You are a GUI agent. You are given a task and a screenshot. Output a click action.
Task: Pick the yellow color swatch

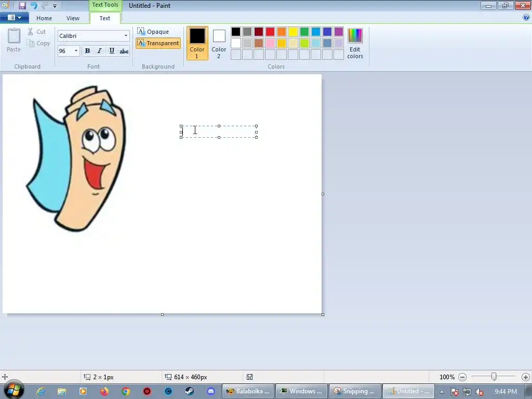coord(293,32)
